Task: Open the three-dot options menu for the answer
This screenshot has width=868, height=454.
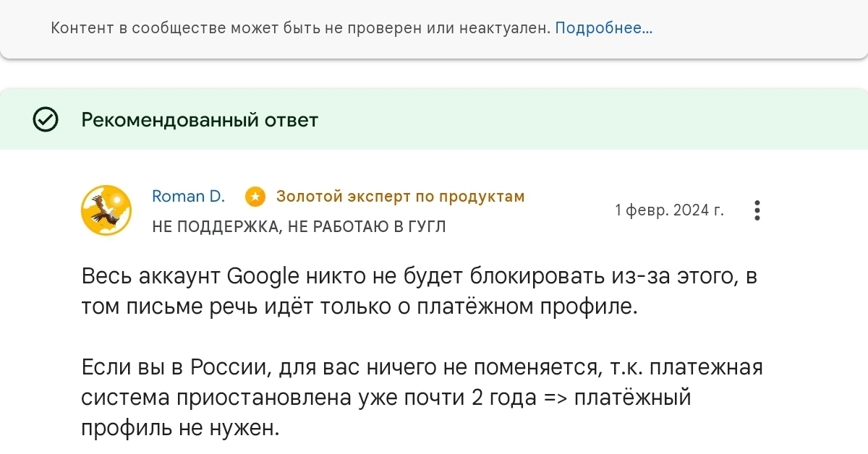Action: 757,210
